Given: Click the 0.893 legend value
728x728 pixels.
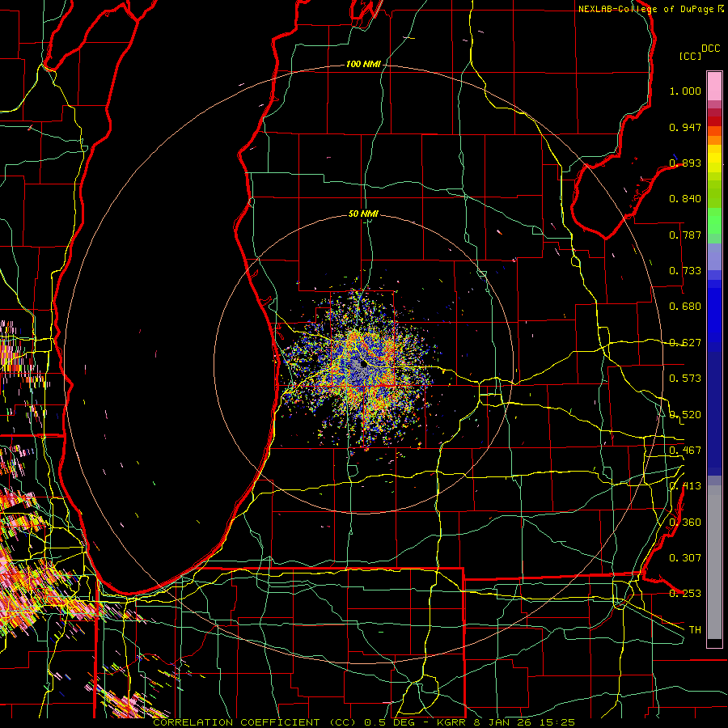Looking at the screenshot, I should (x=685, y=163).
